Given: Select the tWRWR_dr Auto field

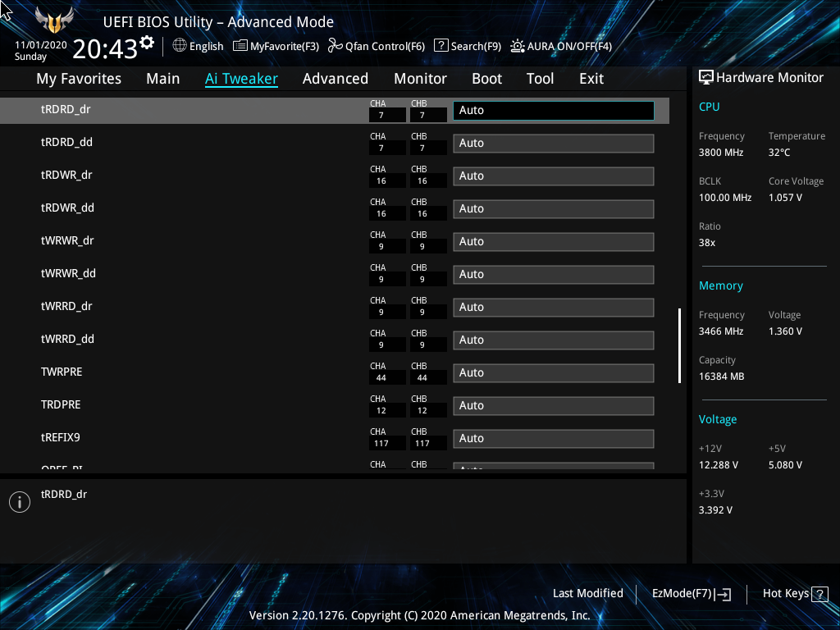Looking at the screenshot, I should point(554,242).
